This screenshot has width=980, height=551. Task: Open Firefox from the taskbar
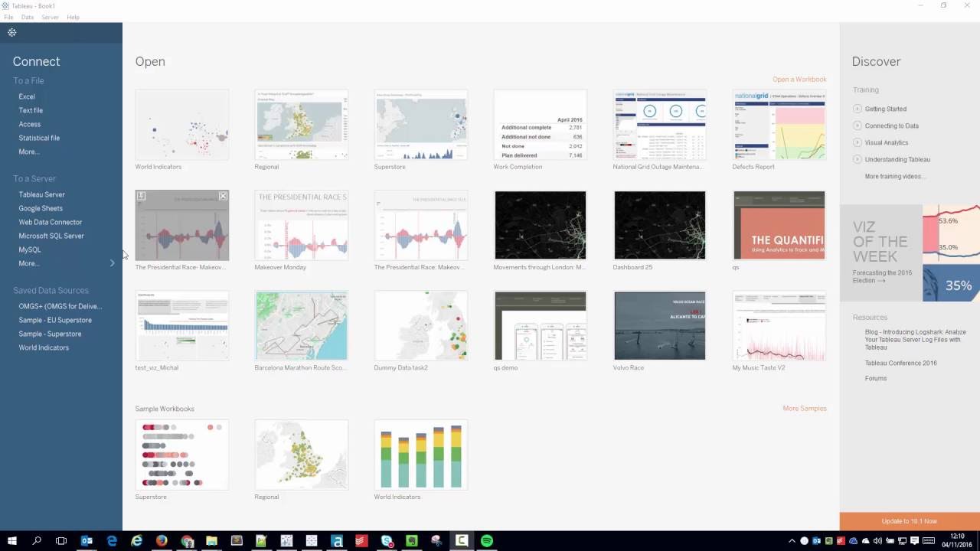pyautogui.click(x=162, y=540)
